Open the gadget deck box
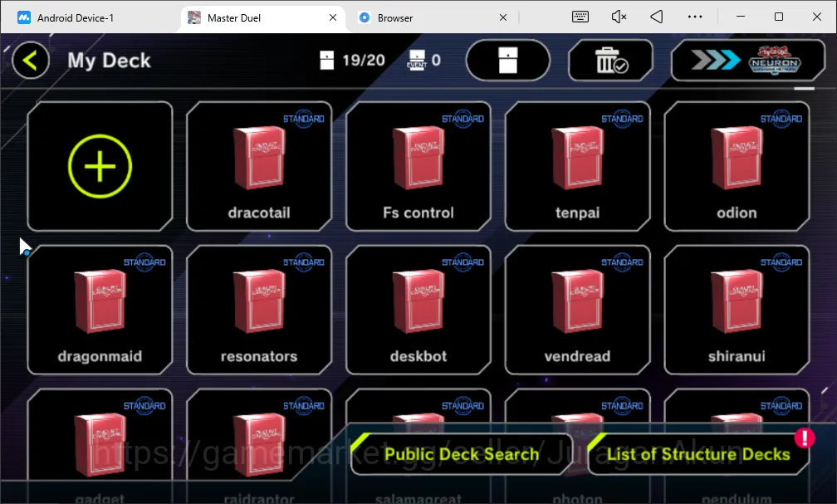Screen dimensions: 837x504 [x=100, y=446]
